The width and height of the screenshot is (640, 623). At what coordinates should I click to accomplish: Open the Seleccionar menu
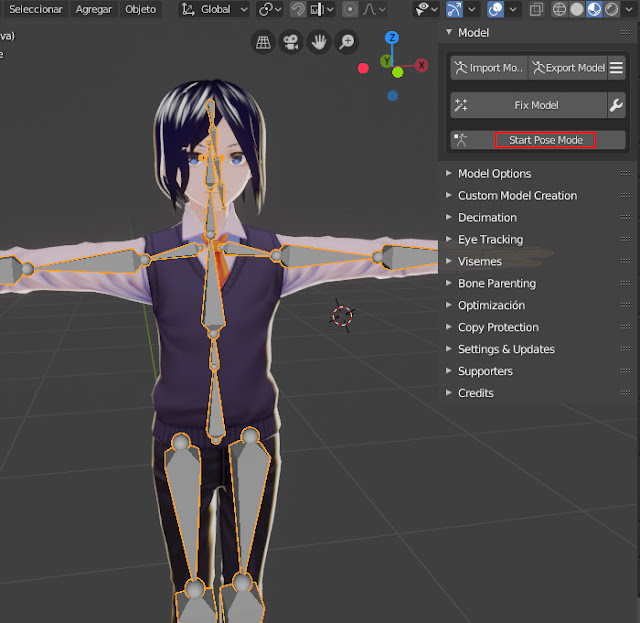[36, 9]
